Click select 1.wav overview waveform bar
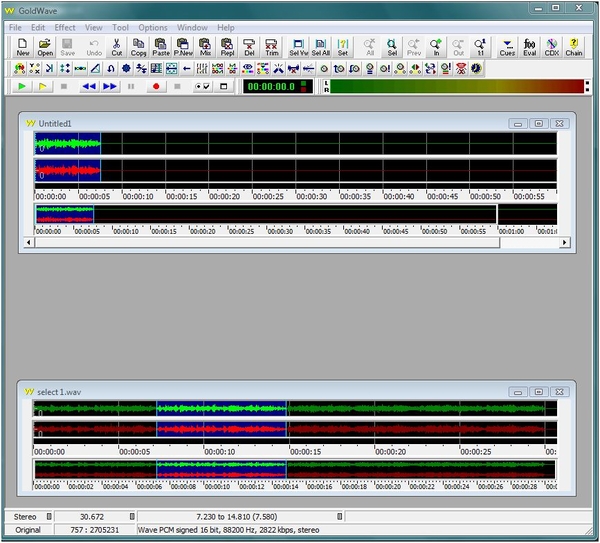 coord(295,470)
